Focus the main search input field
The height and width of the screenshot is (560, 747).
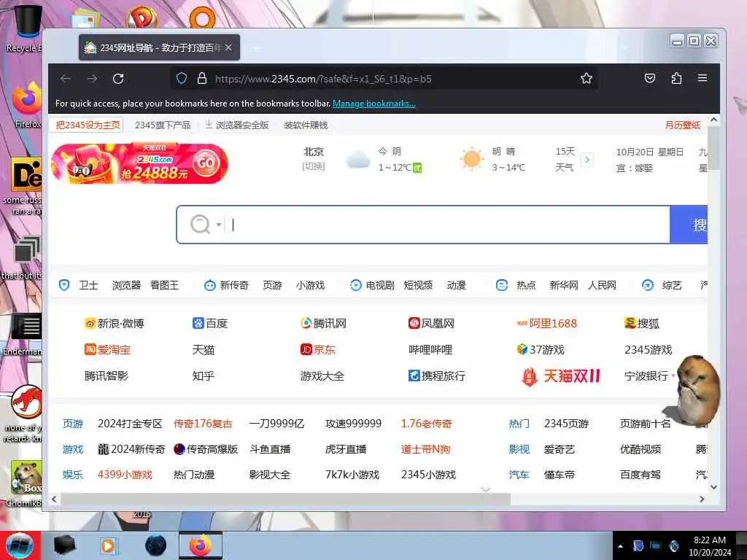pyautogui.click(x=448, y=225)
